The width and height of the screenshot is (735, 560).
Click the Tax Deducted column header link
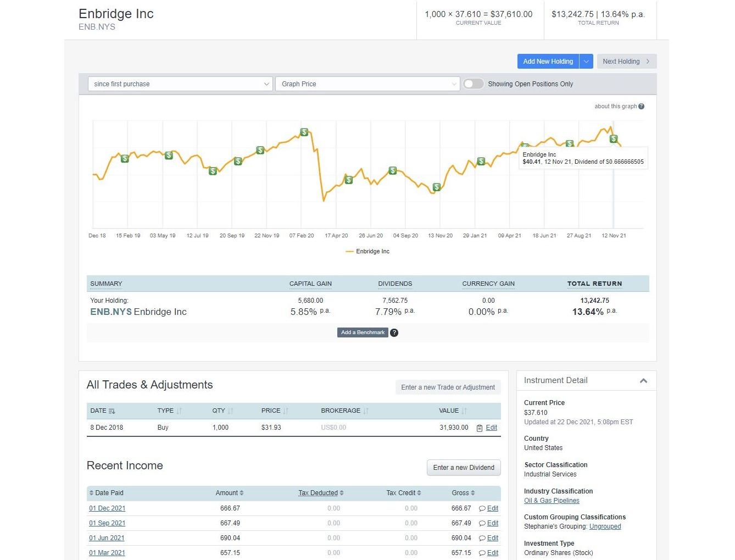pyautogui.click(x=318, y=493)
